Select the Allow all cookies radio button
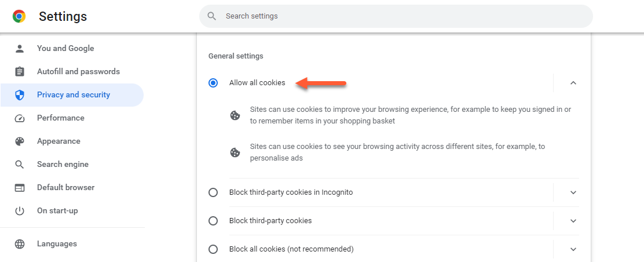 [x=213, y=83]
